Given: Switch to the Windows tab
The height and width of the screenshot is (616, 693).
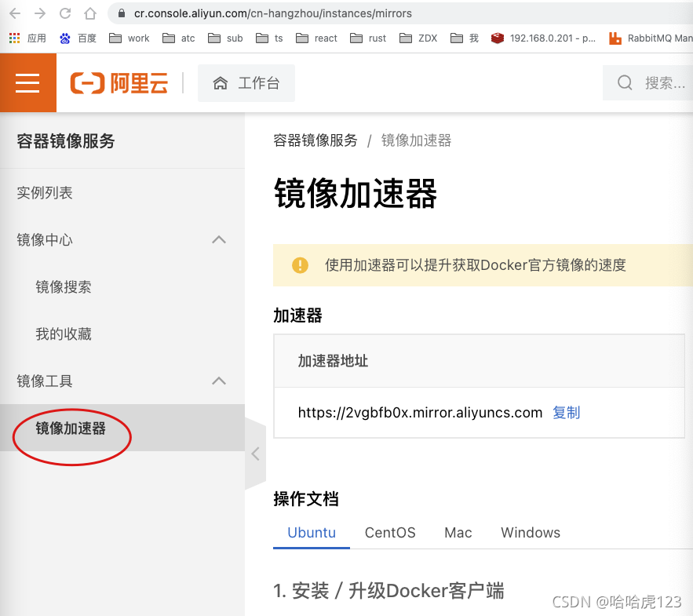Looking at the screenshot, I should tap(531, 533).
